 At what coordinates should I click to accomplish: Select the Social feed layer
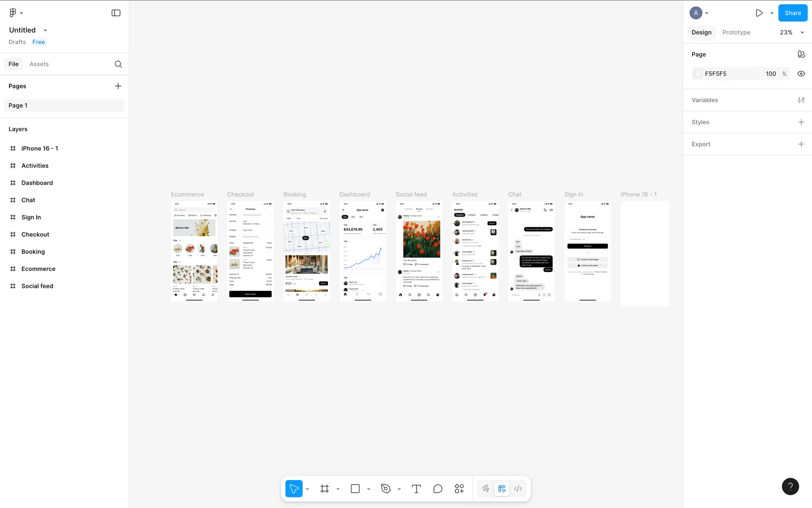tap(37, 286)
